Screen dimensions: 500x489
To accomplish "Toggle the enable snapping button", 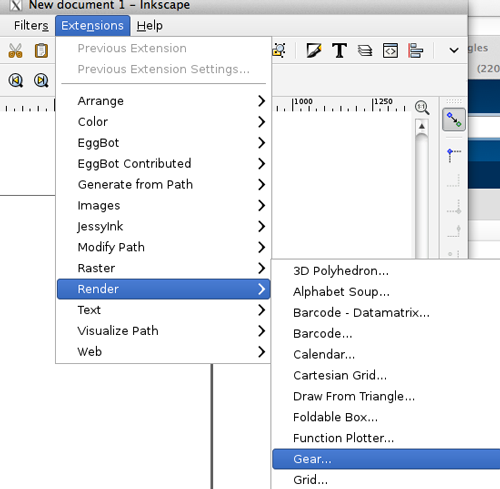I will (x=454, y=119).
